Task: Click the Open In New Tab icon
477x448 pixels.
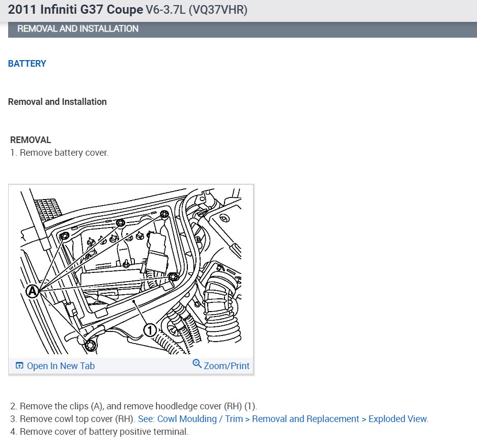Action: point(19,366)
